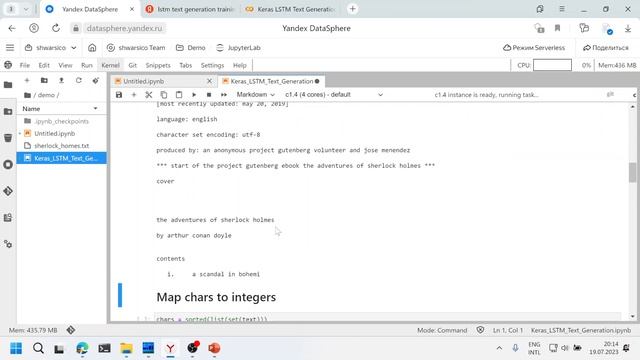
Task: Open the Git panel in the left sidebar
Action: (8, 191)
